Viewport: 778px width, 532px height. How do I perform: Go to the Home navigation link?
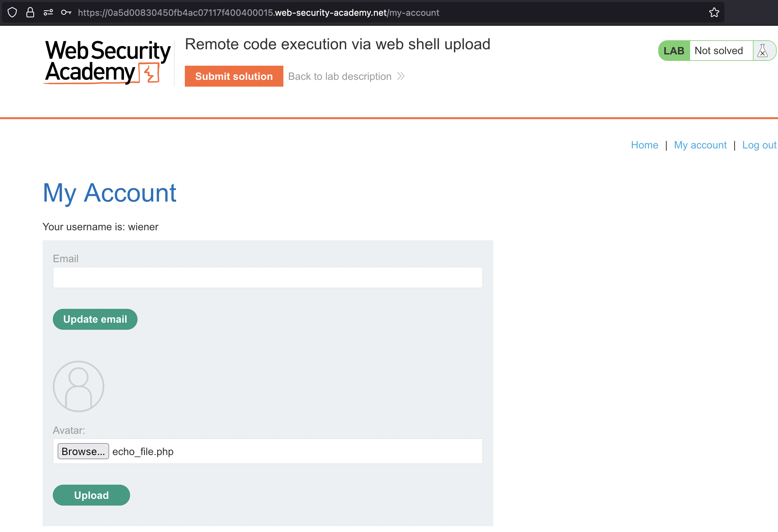click(644, 145)
